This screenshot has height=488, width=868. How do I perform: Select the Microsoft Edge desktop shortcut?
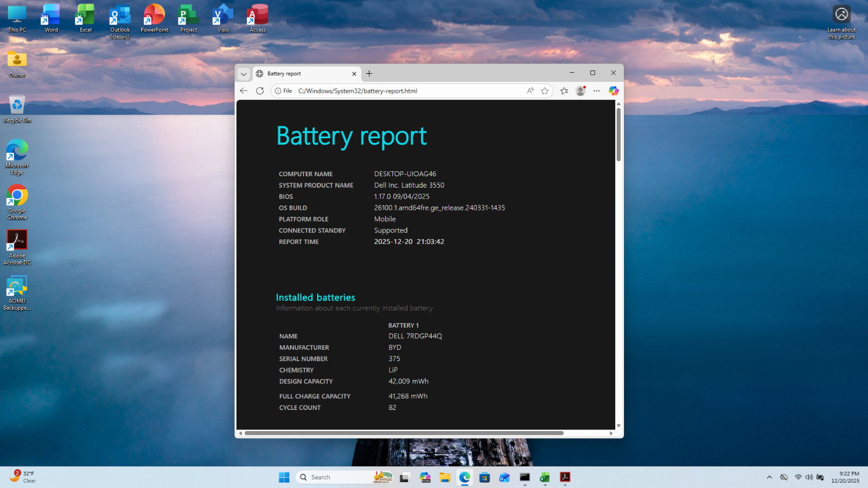point(17,157)
